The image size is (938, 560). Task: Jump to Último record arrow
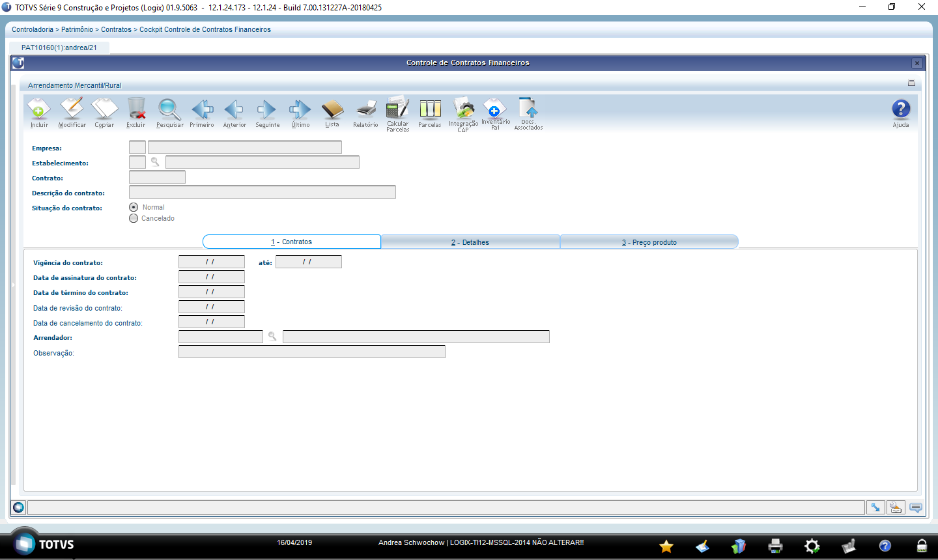click(300, 109)
